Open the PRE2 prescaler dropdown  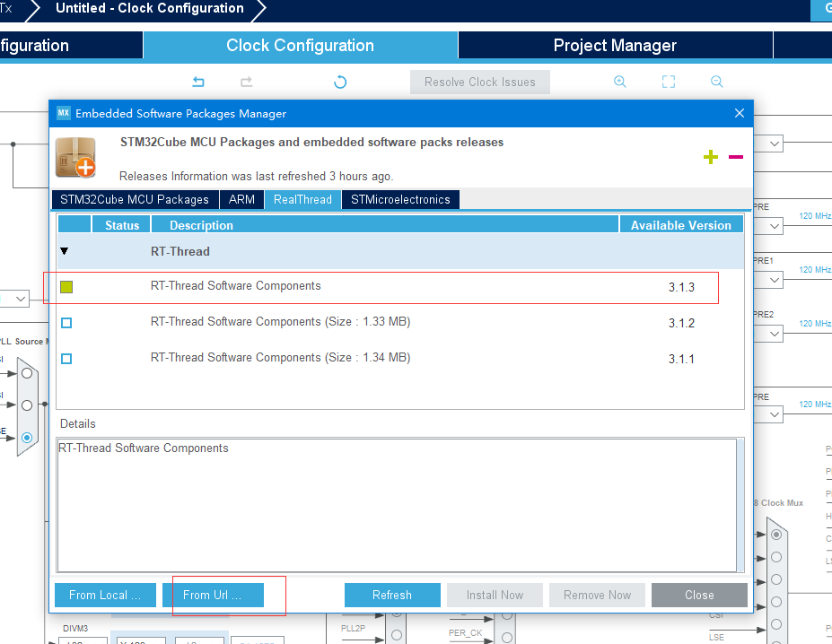pos(775,334)
